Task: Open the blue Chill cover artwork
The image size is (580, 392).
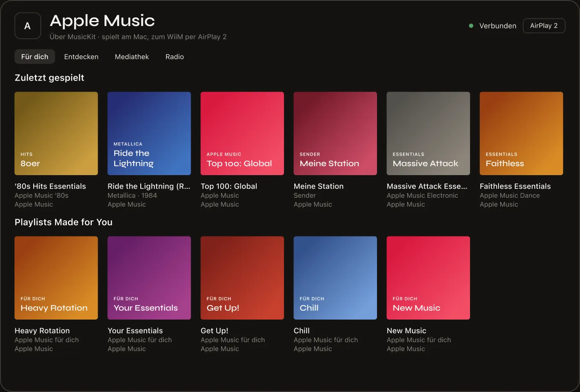Action: click(x=335, y=278)
